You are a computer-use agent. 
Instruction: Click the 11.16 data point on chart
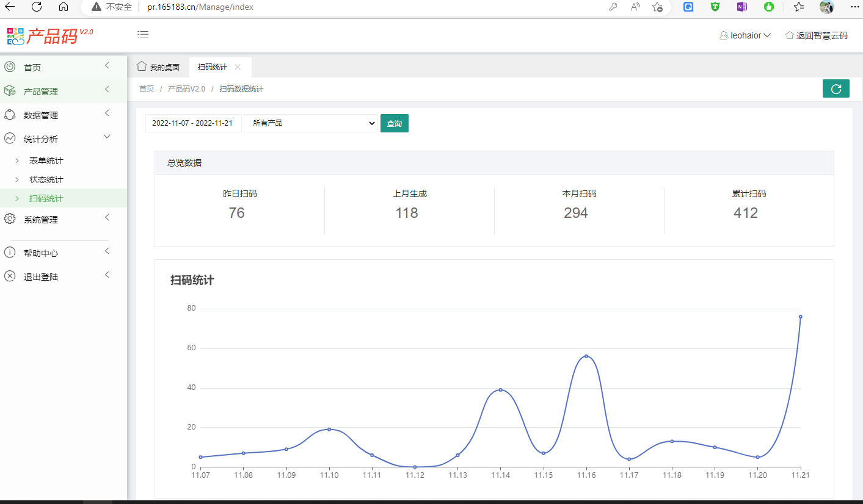[586, 356]
